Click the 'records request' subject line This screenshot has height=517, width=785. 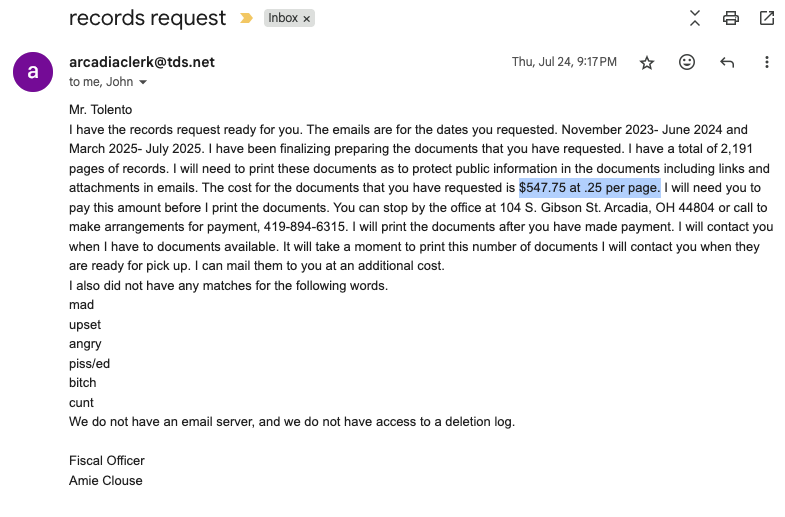[147, 18]
